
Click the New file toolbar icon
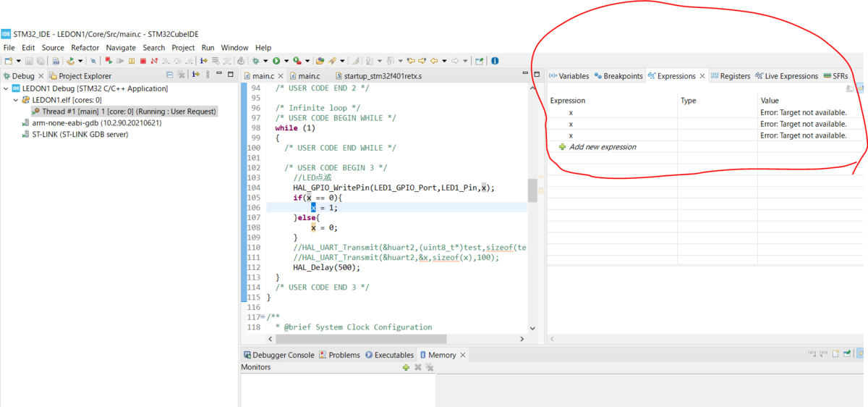tap(7, 62)
